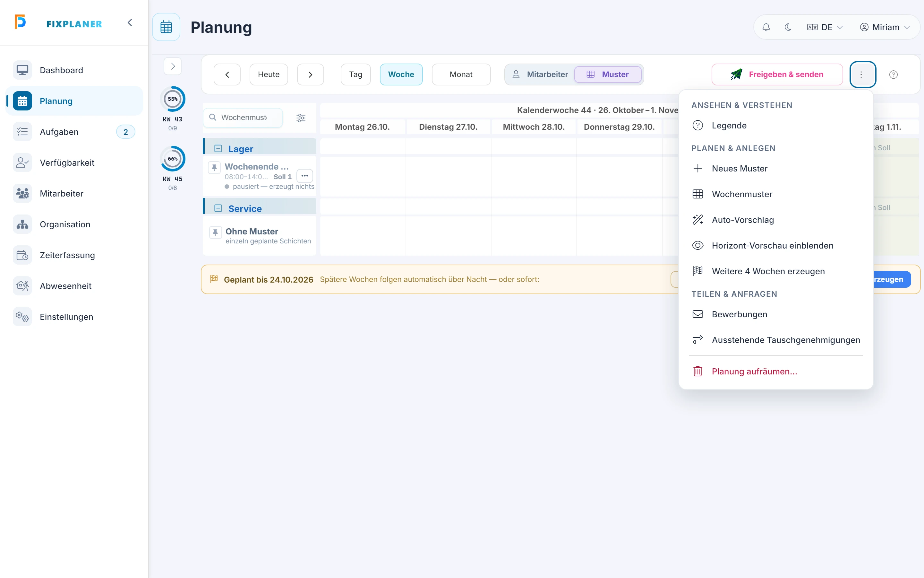The image size is (924, 578).
Task: Click the Planung calendar icon next to the page title
Action: [x=166, y=27]
